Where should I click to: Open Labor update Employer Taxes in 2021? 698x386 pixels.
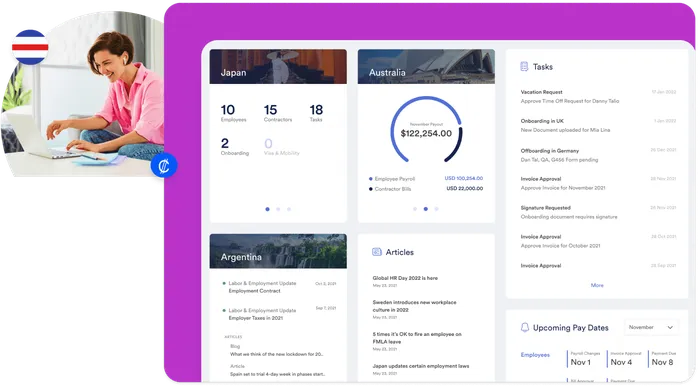[279, 314]
